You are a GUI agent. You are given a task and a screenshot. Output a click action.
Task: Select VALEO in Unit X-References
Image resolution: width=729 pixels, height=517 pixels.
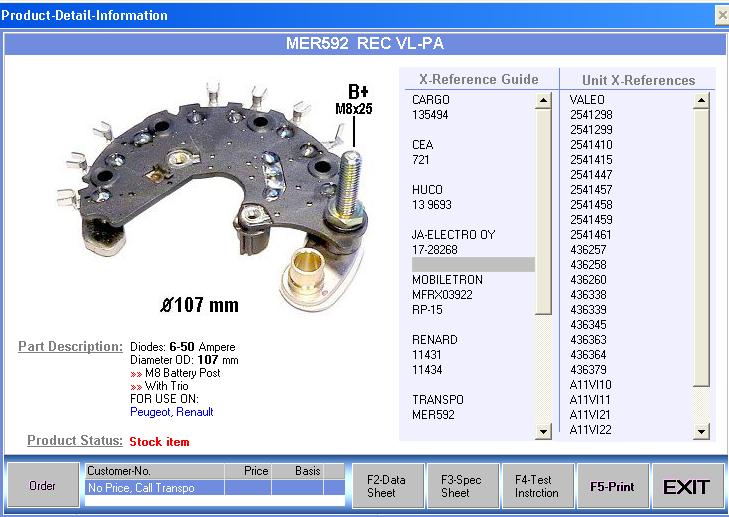click(x=587, y=99)
